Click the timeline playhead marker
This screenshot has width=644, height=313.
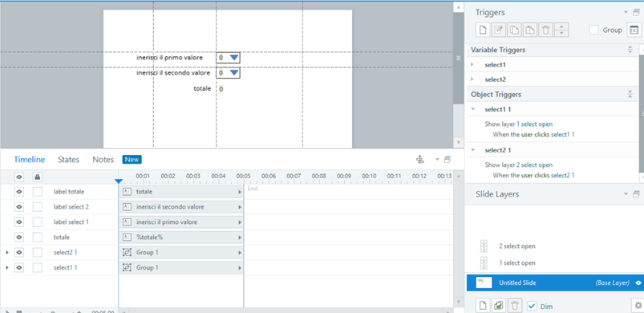click(119, 181)
